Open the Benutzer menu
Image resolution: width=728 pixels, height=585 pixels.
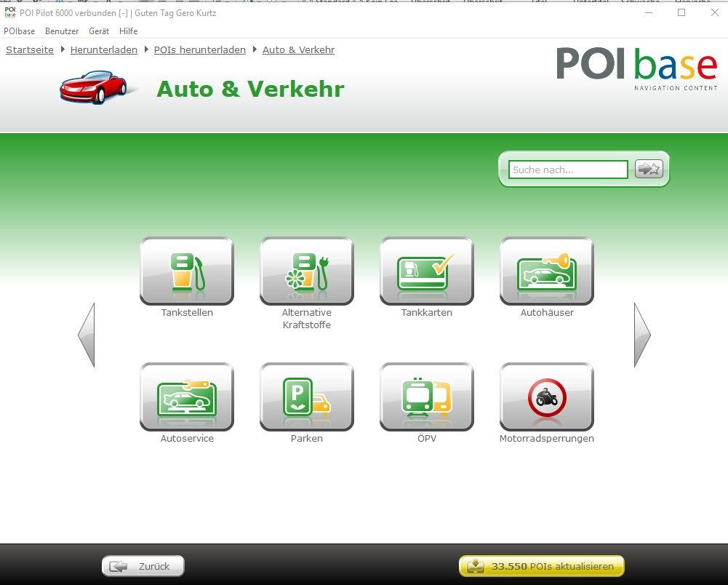pos(62,31)
